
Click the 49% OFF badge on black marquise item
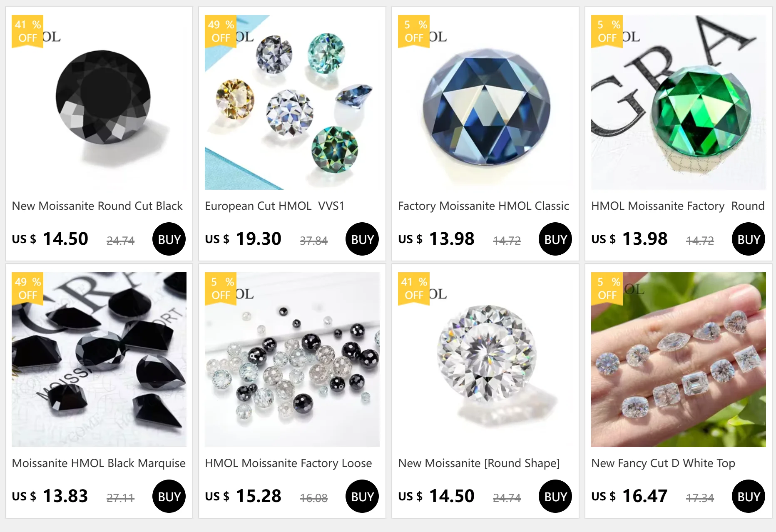(27, 288)
